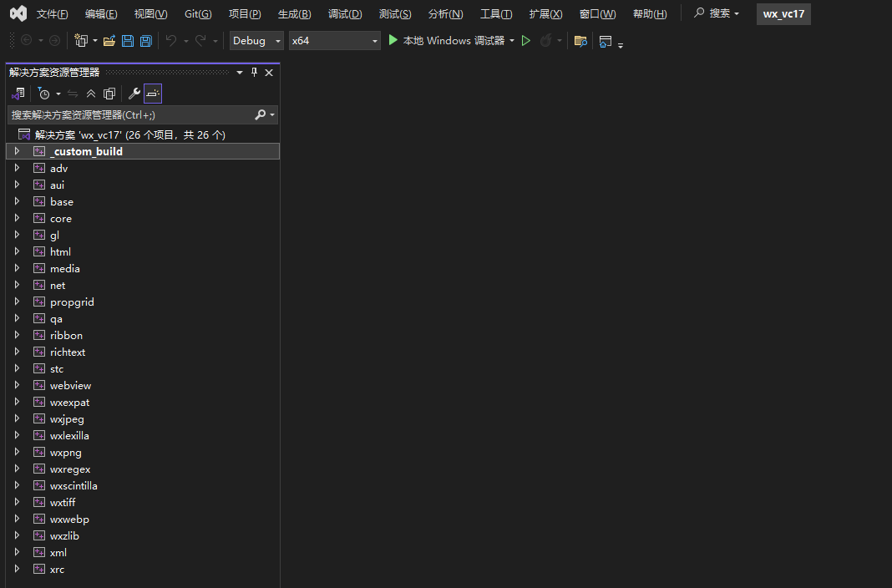Viewport: 892px width, 588px height.
Task: Collapse all in Solution Explorer
Action: point(91,94)
